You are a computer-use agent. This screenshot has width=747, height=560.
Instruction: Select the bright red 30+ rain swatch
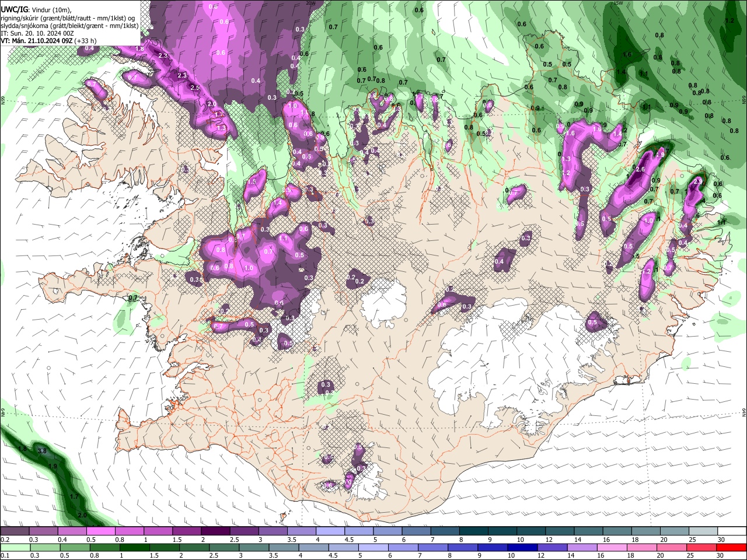pos(731,548)
